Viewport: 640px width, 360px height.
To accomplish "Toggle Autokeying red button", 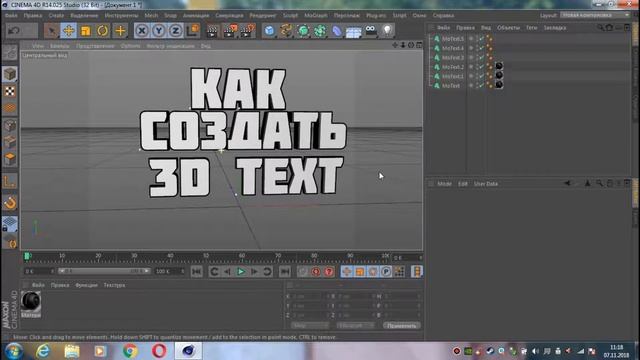I will click(329, 271).
